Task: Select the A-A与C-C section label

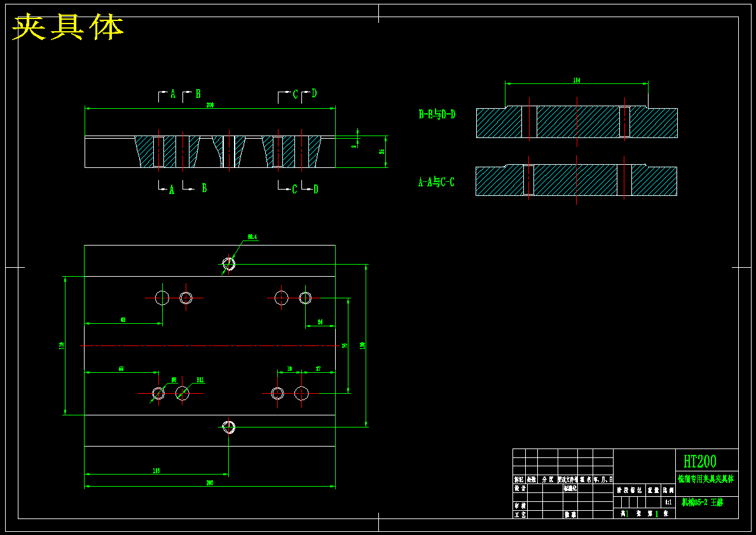Action: 436,182
